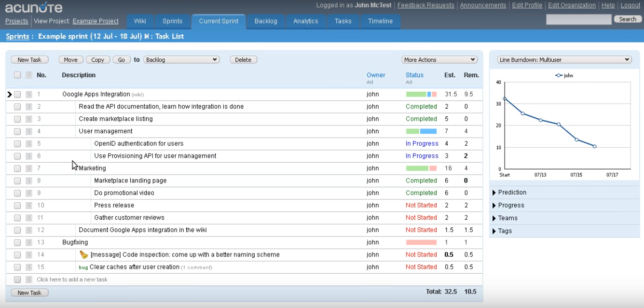Switch to the Analytics tab
The image size is (644, 308).
tap(305, 21)
